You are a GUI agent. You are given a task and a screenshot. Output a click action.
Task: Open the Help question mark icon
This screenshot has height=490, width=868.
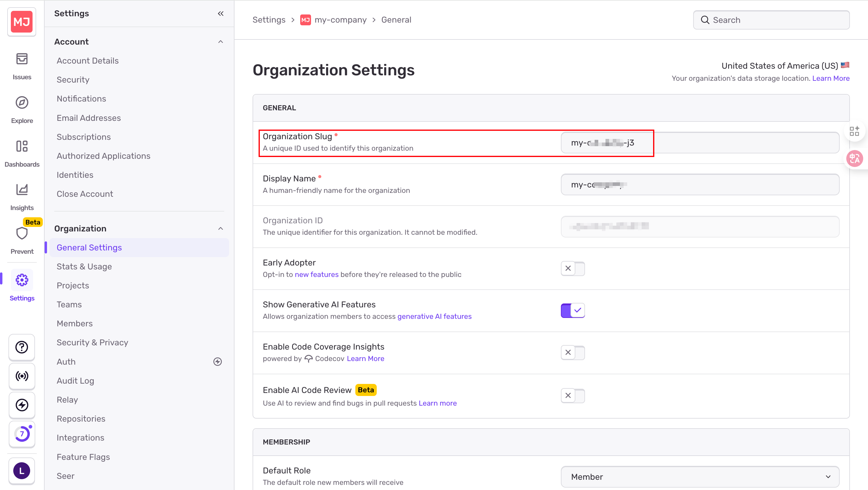point(22,347)
